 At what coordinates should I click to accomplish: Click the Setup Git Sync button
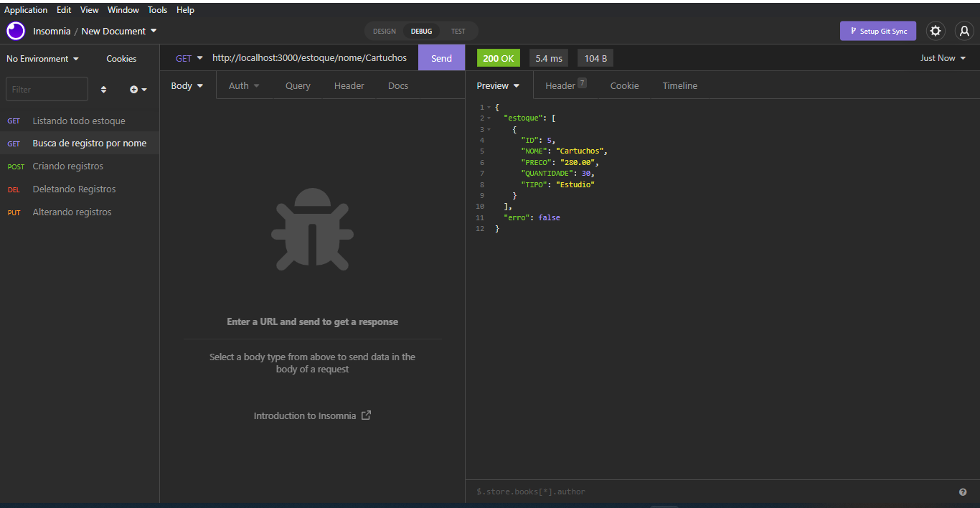click(877, 31)
